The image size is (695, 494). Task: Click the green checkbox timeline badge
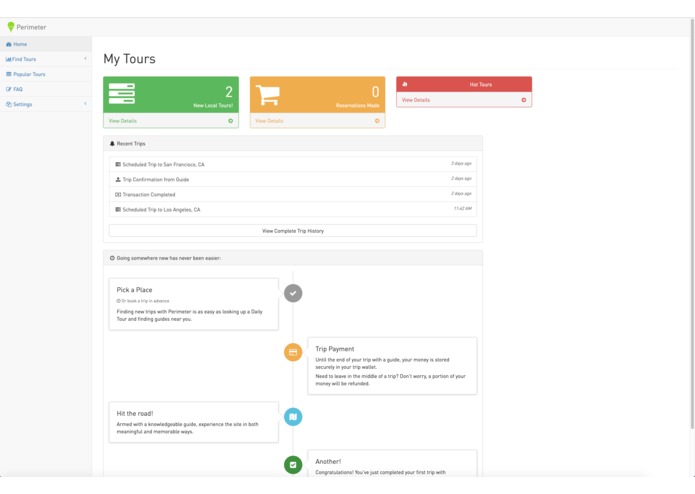click(293, 465)
